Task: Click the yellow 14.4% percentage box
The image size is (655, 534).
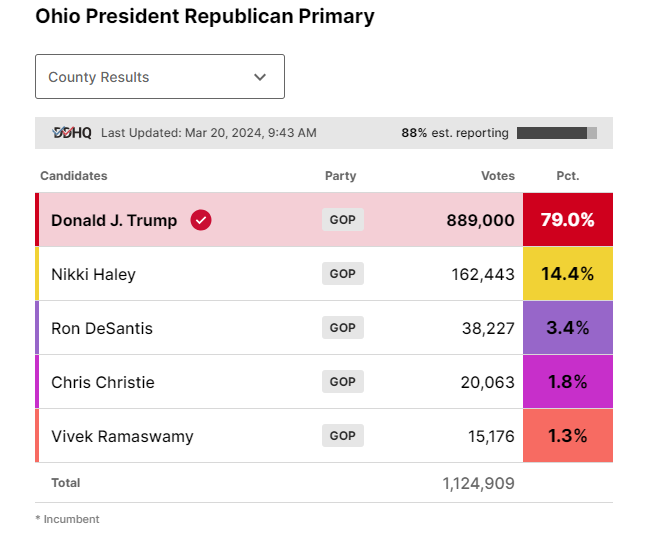Action: click(x=567, y=274)
